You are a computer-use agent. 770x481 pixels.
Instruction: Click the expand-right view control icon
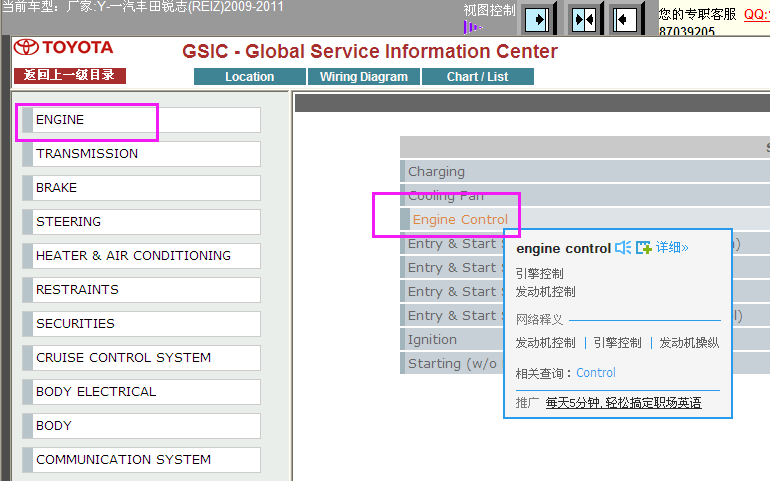pyautogui.click(x=539, y=19)
